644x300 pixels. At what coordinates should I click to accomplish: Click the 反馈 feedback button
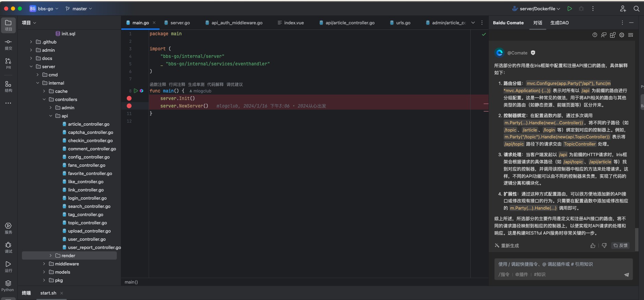(x=620, y=246)
